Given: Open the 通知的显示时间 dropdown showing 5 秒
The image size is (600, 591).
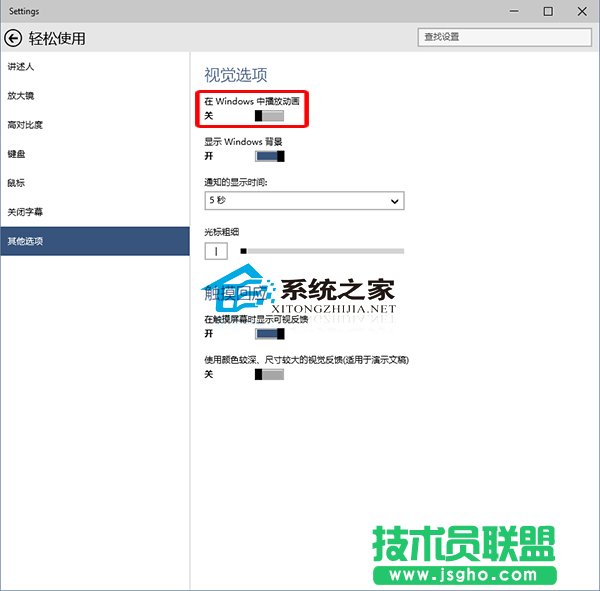Looking at the screenshot, I should click(304, 201).
